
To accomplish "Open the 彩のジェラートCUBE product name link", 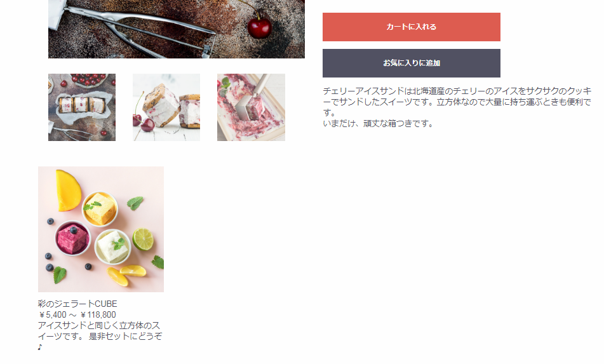I will [77, 304].
